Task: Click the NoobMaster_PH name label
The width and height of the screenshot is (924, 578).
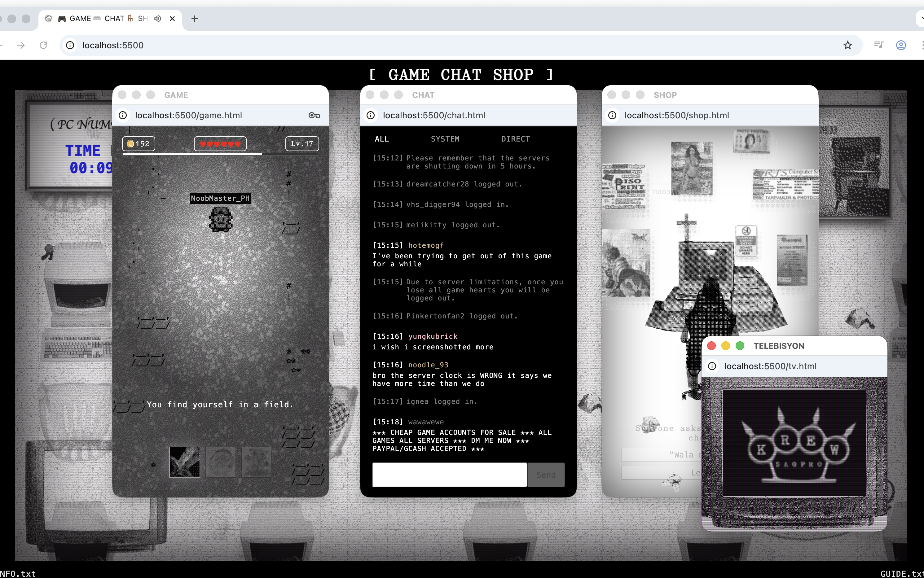Action: [220, 198]
